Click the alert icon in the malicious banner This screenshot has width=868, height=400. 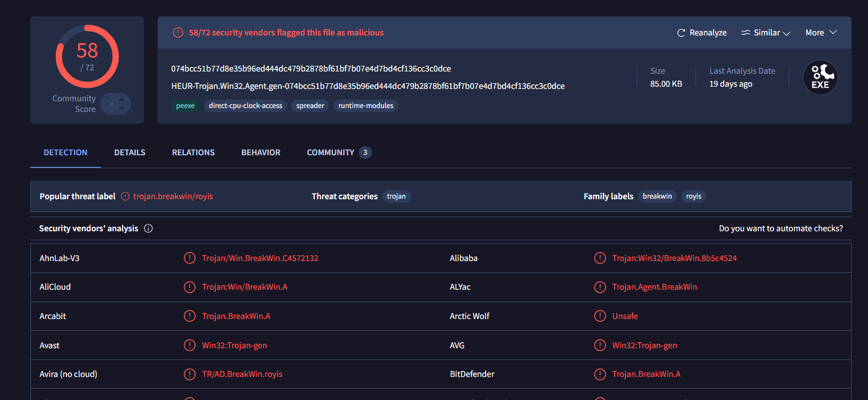178,33
